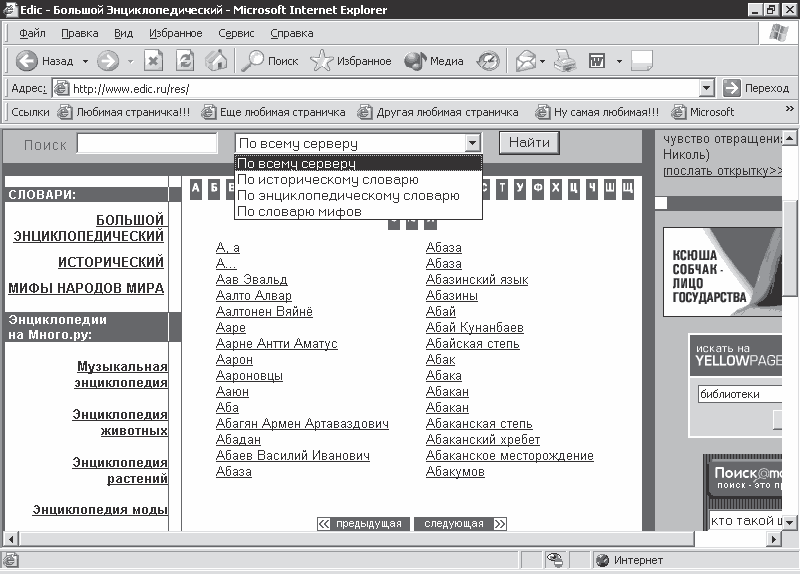This screenshot has width=800, height=574.
Task: Click the 'следующая' next page button
Action: click(453, 524)
